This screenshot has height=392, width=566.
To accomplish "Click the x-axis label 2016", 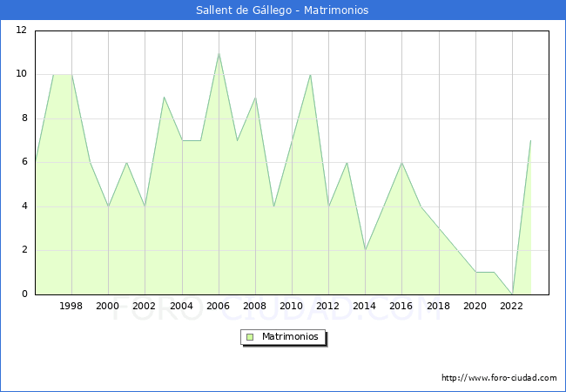I will coord(401,306).
